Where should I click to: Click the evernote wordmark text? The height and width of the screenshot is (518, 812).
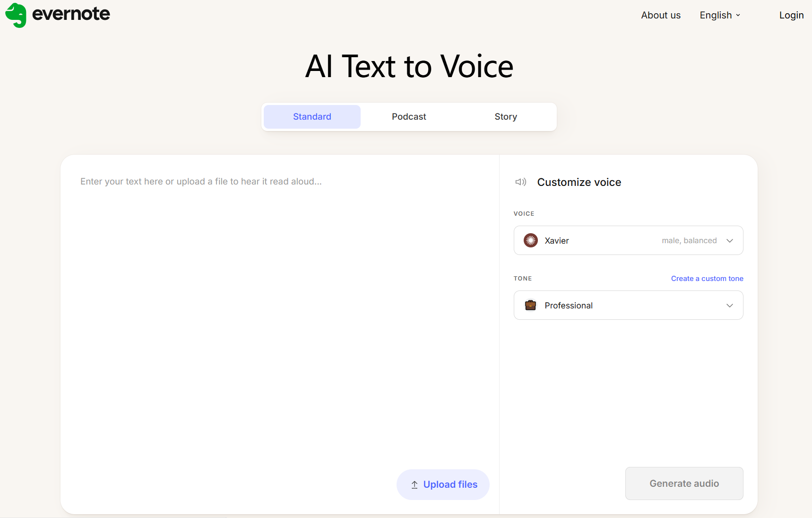71,14
